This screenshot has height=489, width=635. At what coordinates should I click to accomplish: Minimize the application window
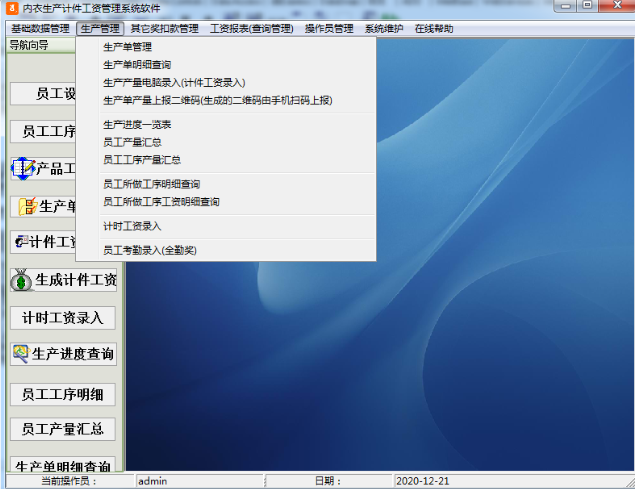[566, 6]
